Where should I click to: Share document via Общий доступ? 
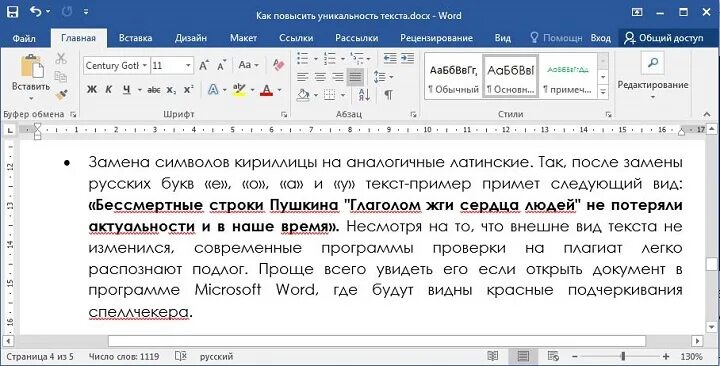664,38
